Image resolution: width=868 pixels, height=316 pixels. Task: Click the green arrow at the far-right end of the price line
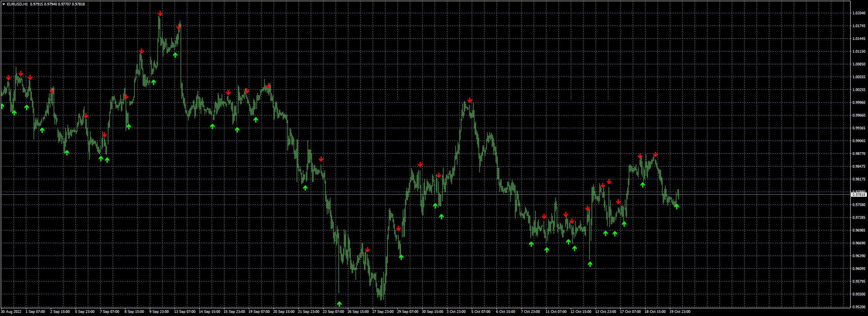[x=677, y=206]
